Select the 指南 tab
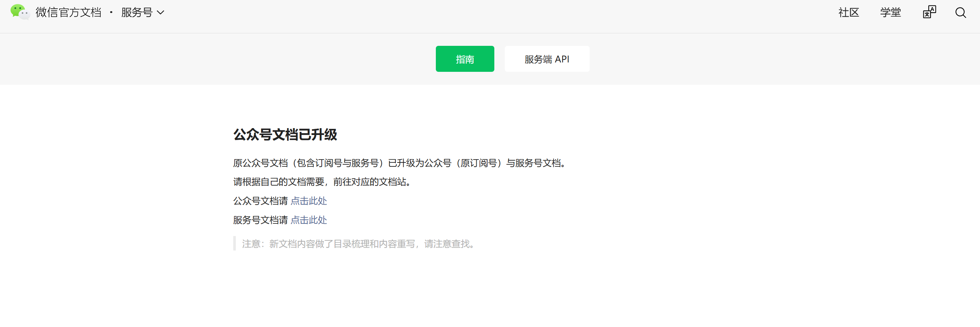The width and height of the screenshot is (980, 327). [x=465, y=59]
